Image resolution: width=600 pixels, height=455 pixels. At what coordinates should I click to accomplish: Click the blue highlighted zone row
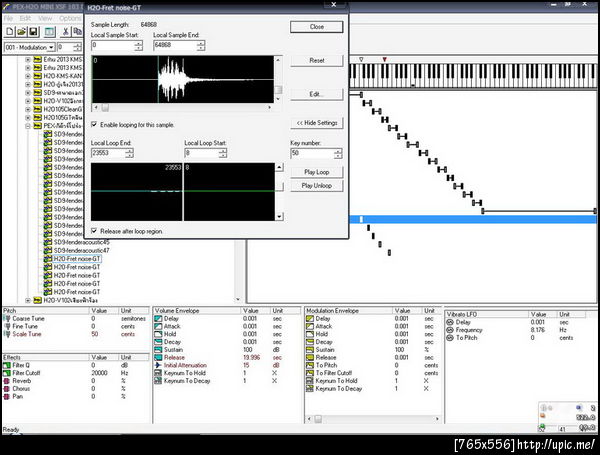[x=473, y=219]
